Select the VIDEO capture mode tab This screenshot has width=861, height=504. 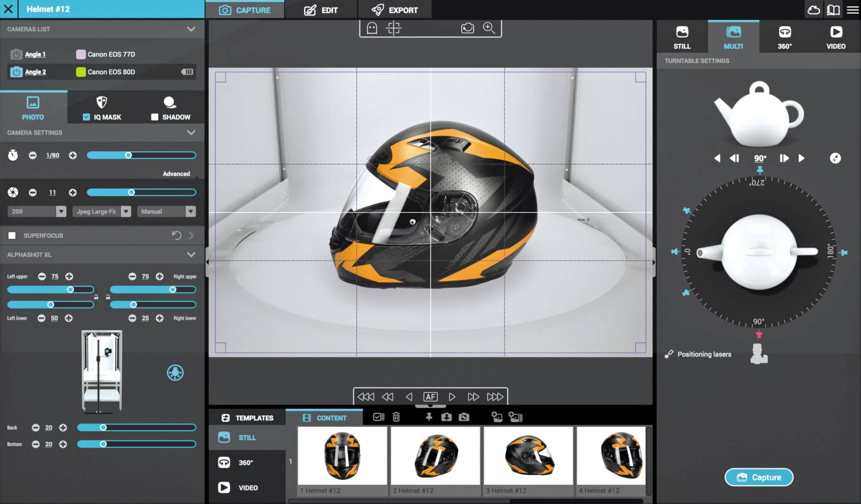coord(836,37)
